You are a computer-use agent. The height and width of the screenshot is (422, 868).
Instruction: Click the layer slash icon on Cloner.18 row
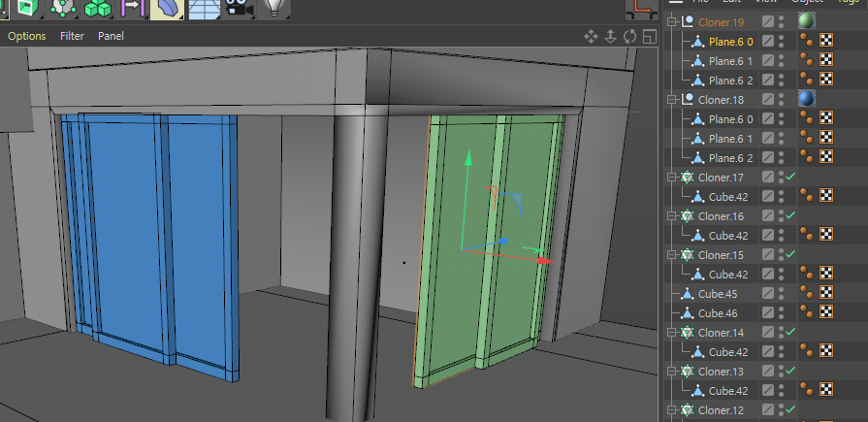pyautogui.click(x=768, y=100)
